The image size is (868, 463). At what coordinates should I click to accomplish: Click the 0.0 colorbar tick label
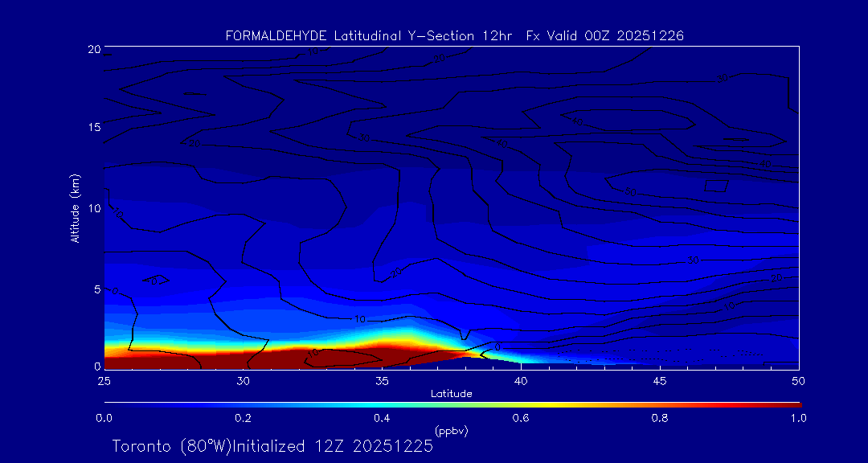[104, 418]
